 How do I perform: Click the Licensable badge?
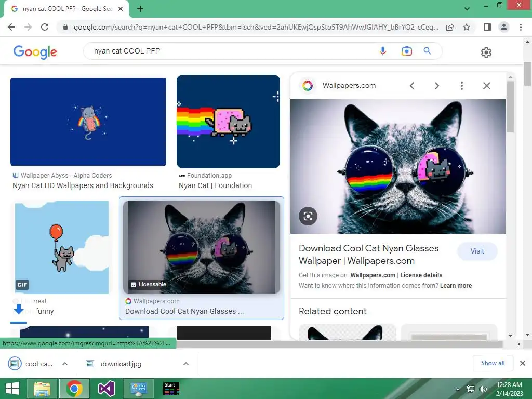149,284
